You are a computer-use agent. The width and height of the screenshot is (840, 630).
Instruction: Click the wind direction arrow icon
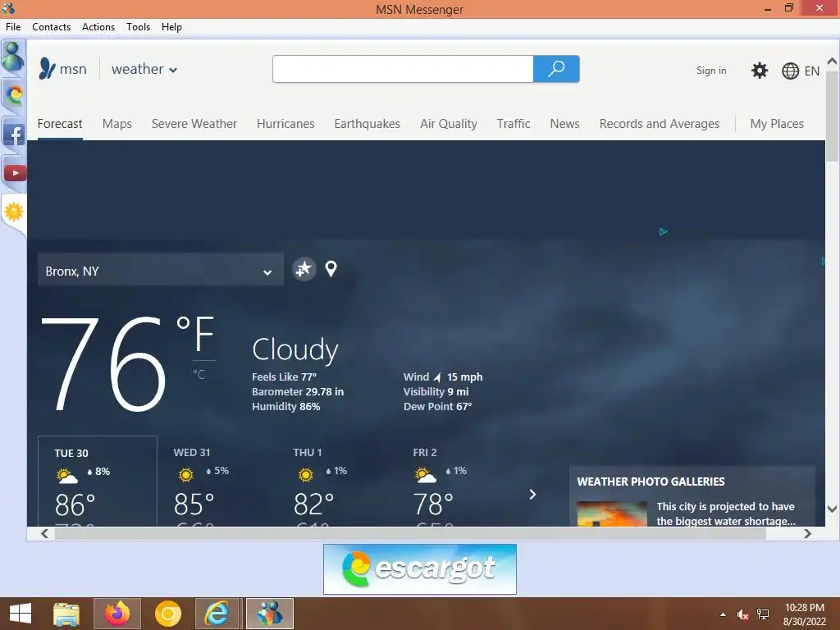[x=437, y=377]
